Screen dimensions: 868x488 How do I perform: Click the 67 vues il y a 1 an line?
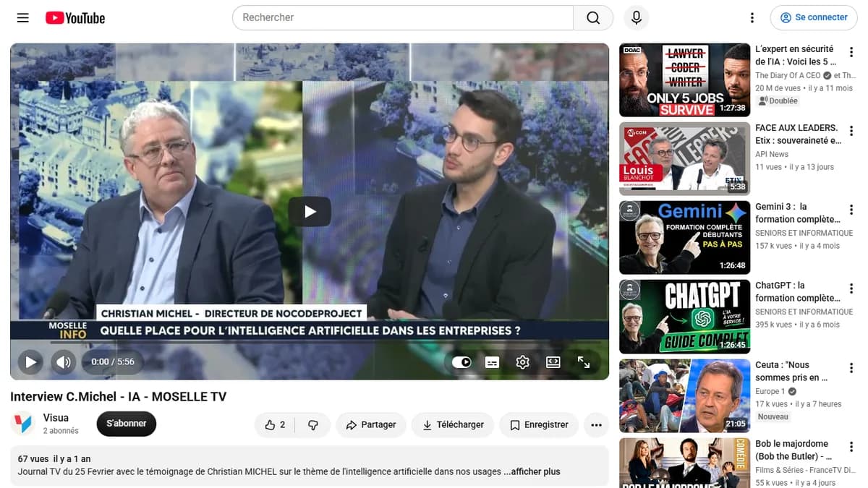pos(54,459)
